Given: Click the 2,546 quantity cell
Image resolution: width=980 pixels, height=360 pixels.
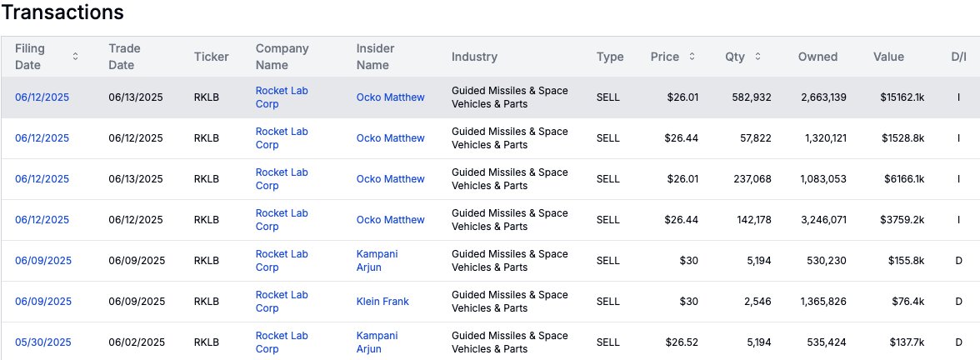Looking at the screenshot, I should [x=758, y=302].
